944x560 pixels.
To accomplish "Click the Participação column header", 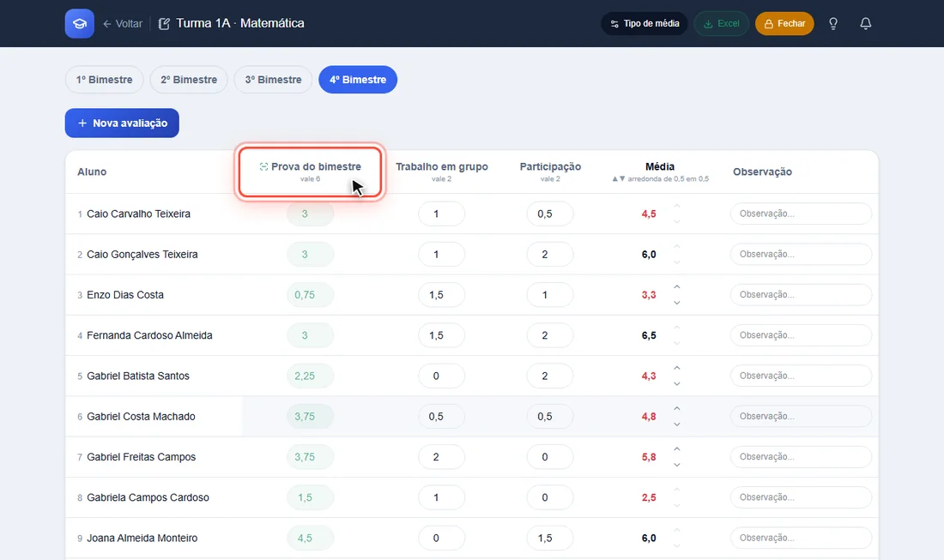I will [x=550, y=172].
